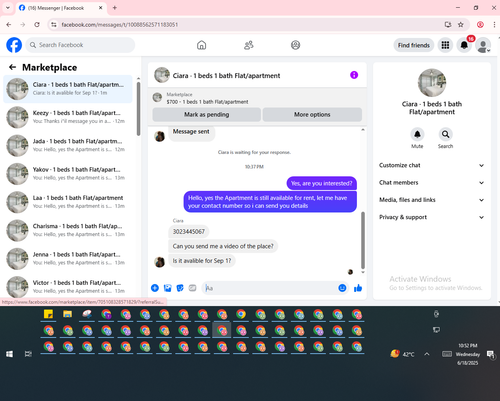The height and width of the screenshot is (401, 500).
Task: Send a thumbs-up like
Action: tap(358, 288)
